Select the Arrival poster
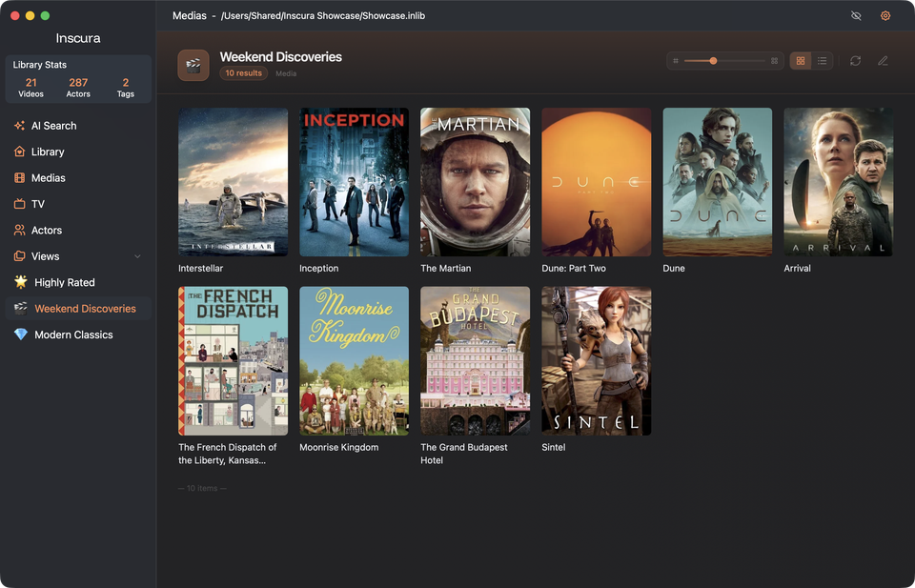Image resolution: width=915 pixels, height=588 pixels. 839,182
